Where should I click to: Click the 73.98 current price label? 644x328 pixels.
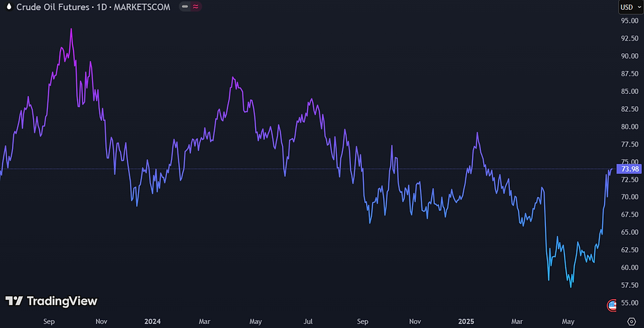pos(630,169)
